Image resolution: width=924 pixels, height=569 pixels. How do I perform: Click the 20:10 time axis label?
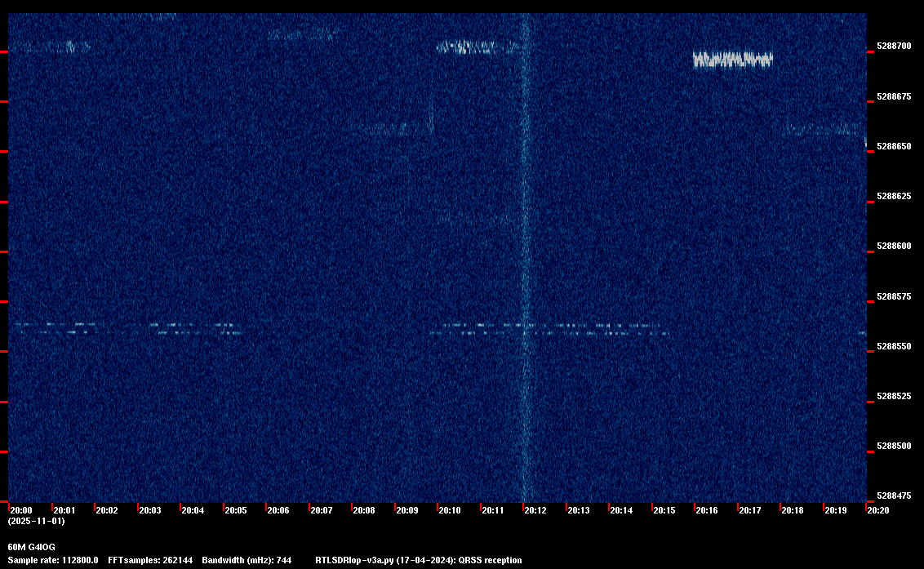450,510
